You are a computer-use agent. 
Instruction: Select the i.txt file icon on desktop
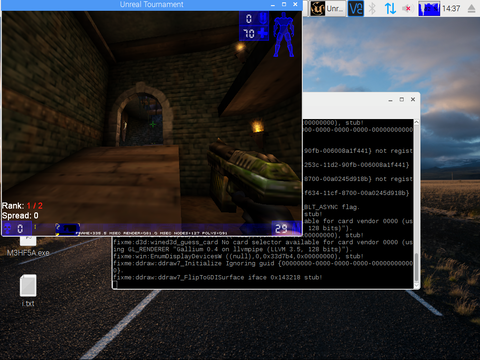coord(28,290)
